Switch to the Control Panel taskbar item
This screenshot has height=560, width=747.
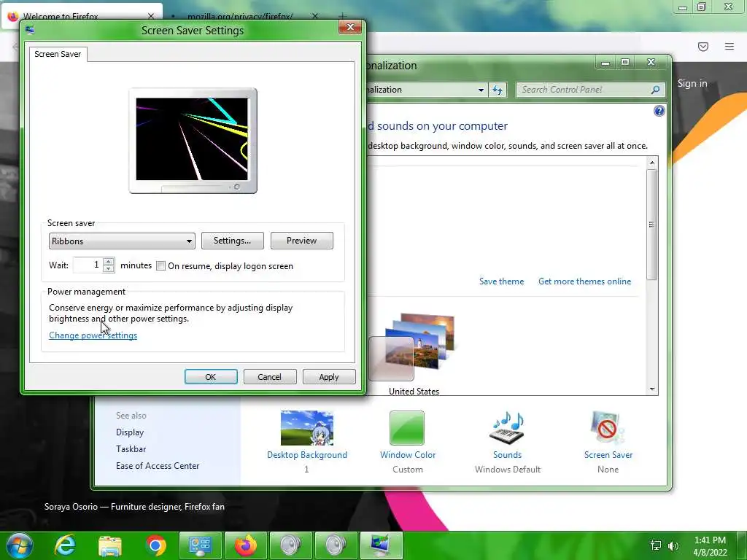pyautogui.click(x=200, y=545)
